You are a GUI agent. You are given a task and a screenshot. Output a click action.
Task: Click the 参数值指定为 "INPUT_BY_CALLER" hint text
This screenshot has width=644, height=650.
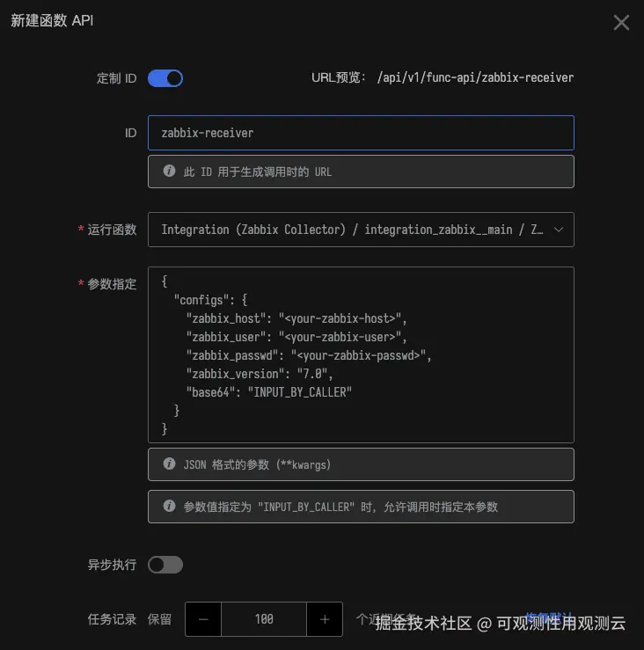340,507
